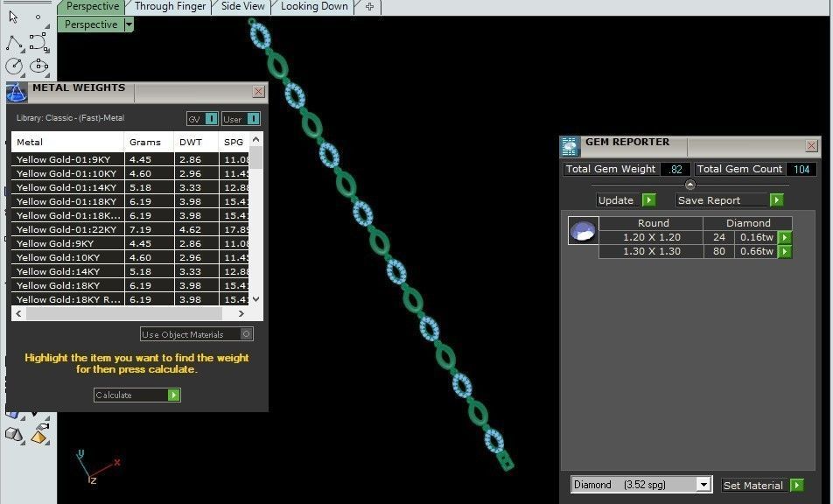Screen dimensions: 833x504
Task: Click the 1.30 X 1.30 gem size cell
Action: click(x=651, y=251)
